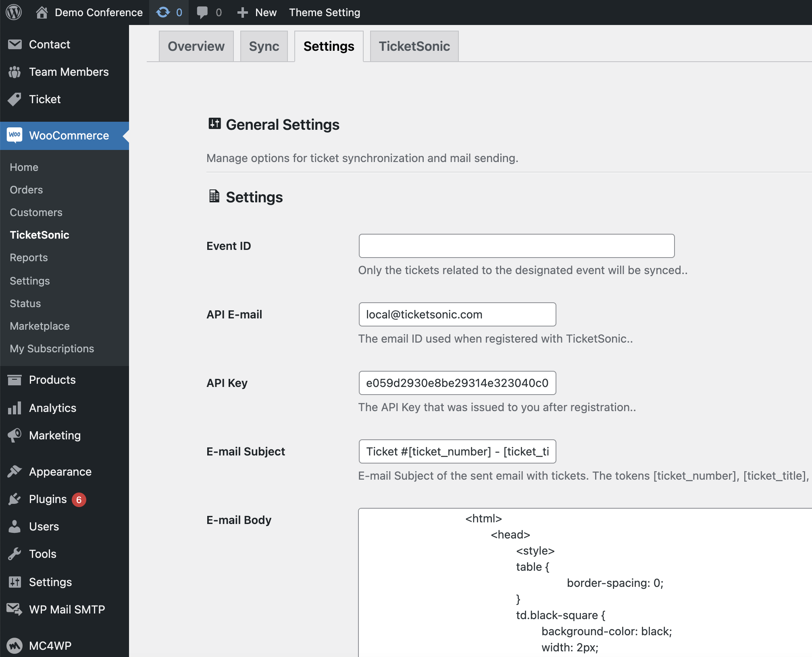The width and height of the screenshot is (812, 657).
Task: Open TicketSonic submenu item
Action: pos(40,235)
